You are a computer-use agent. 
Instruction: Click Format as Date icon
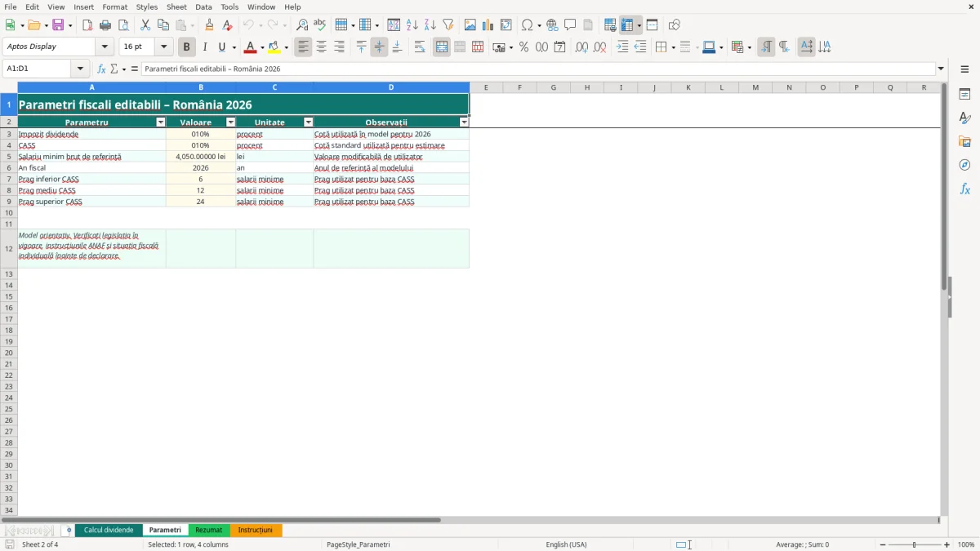coord(559,47)
